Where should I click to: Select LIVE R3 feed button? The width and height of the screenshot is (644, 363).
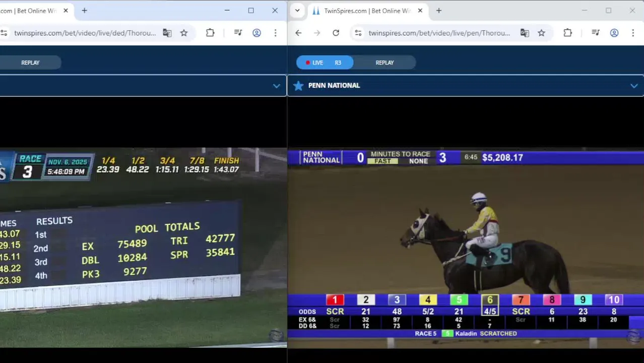click(x=325, y=63)
